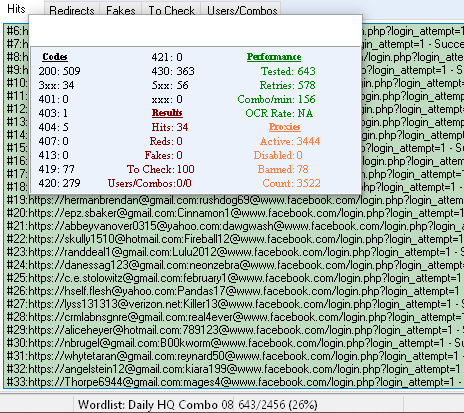Click the '643/2456 (26%)' progress status
464x413 pixels.
pyautogui.click(x=278, y=405)
